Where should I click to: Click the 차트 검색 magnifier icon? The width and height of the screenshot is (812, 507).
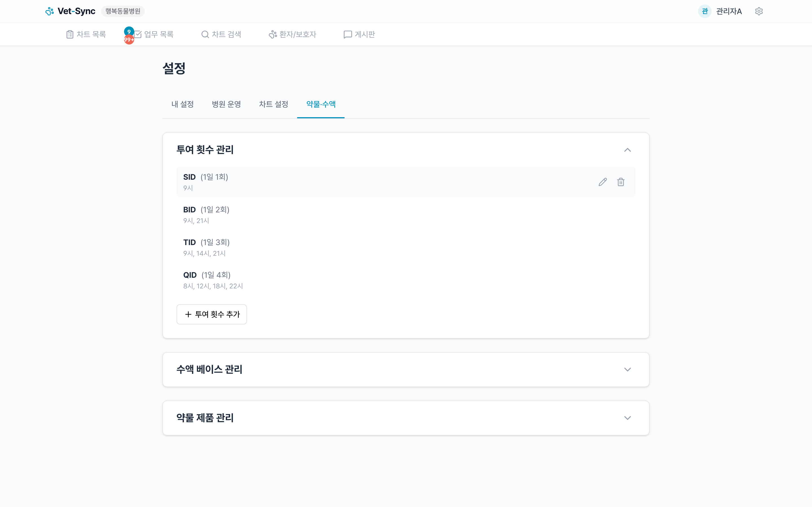click(x=205, y=34)
